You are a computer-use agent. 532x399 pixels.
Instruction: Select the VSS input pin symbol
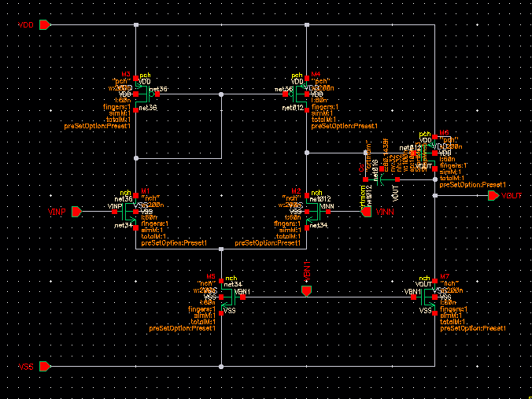[45, 367]
